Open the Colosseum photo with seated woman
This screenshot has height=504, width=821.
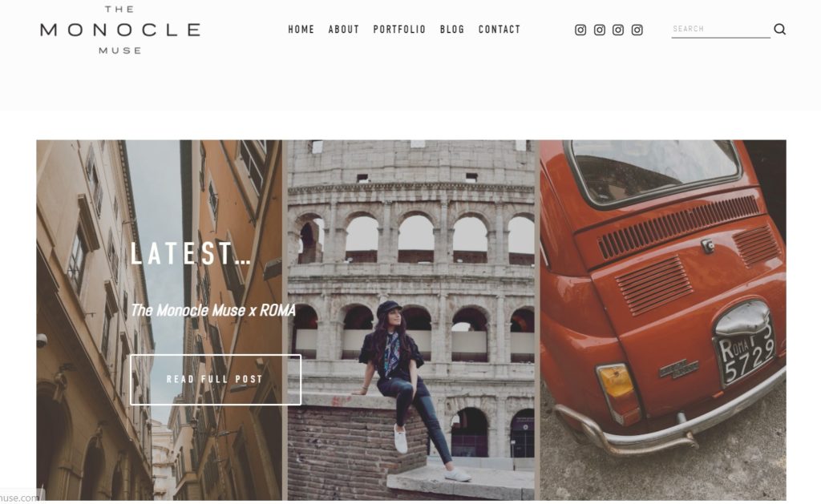(x=411, y=320)
